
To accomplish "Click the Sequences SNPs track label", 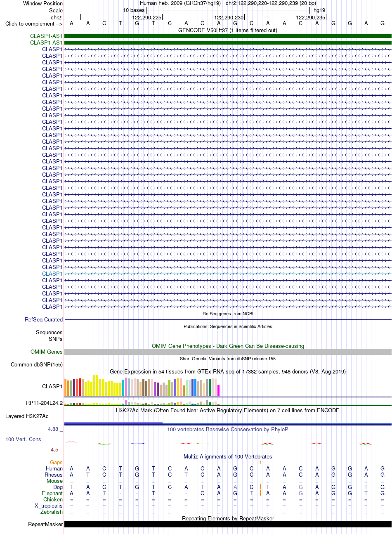I will pos(49,336).
